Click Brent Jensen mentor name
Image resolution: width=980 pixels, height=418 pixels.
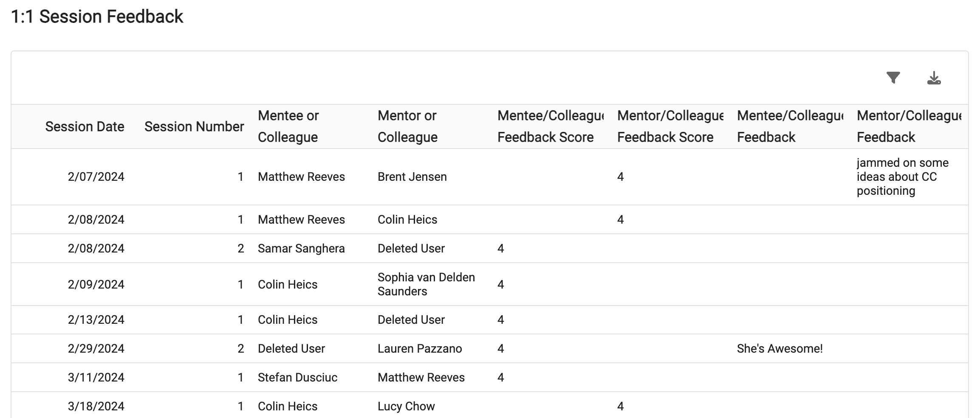[x=412, y=177]
